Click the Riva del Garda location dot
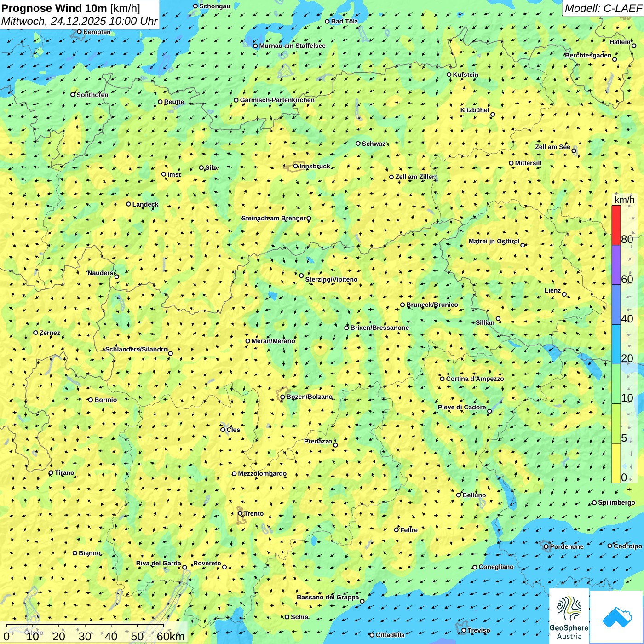 pyautogui.click(x=184, y=567)
